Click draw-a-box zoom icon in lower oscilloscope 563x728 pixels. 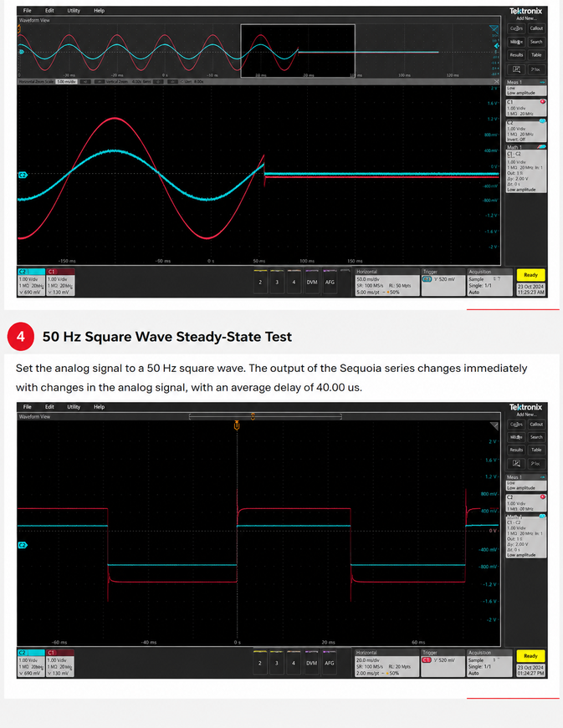point(516,463)
